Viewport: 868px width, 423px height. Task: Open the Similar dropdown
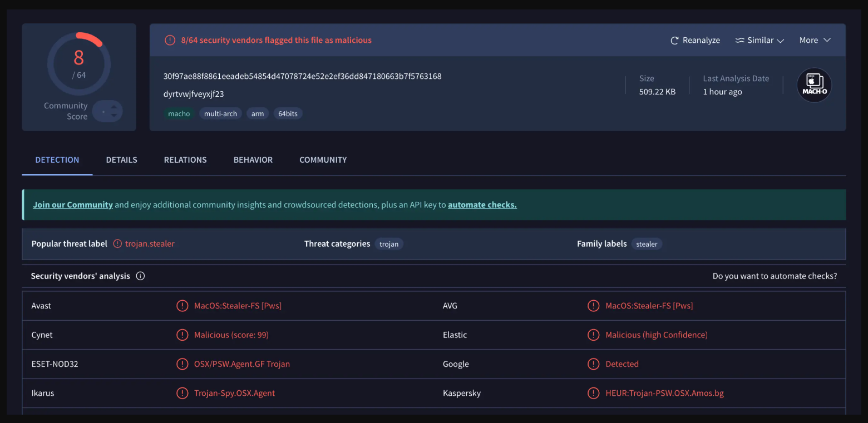pyautogui.click(x=759, y=39)
